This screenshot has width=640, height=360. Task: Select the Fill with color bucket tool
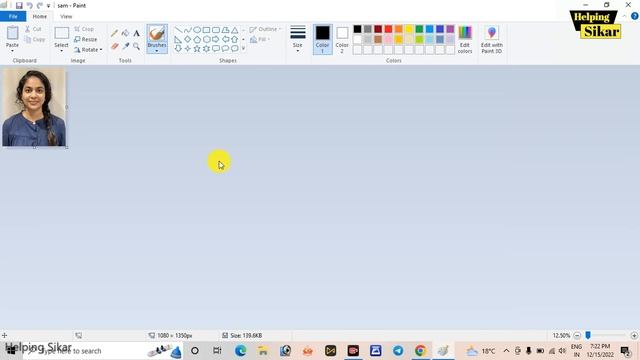pos(125,33)
